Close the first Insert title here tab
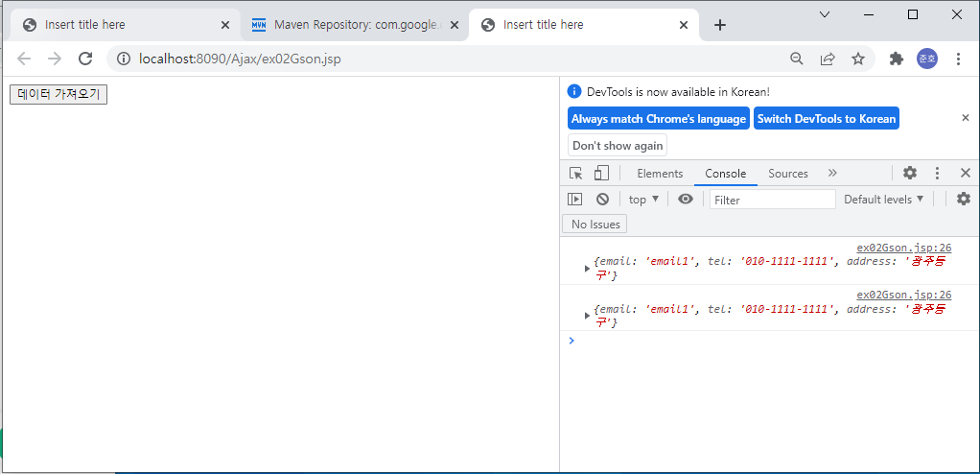The image size is (980, 474). coord(225,25)
